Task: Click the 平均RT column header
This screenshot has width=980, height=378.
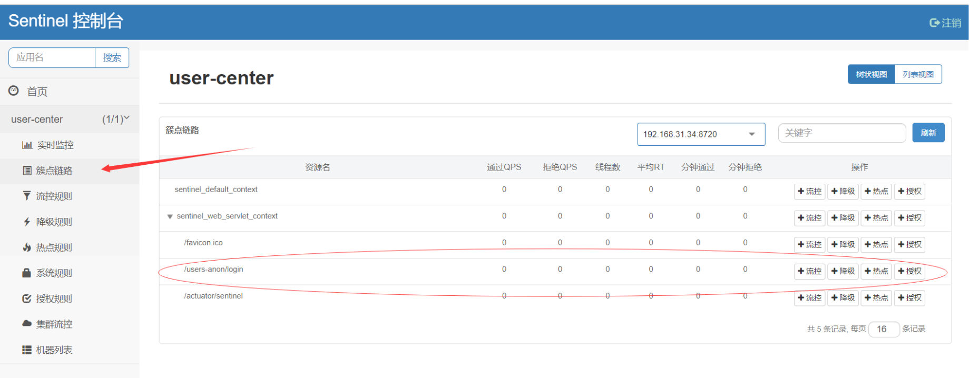Action: (651, 167)
